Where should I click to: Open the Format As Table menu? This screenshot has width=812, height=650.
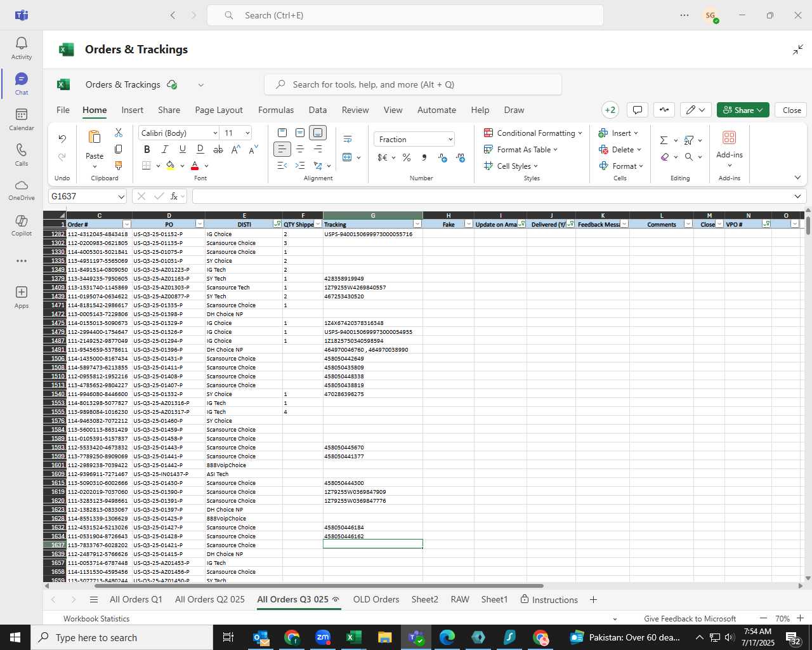tap(521, 149)
